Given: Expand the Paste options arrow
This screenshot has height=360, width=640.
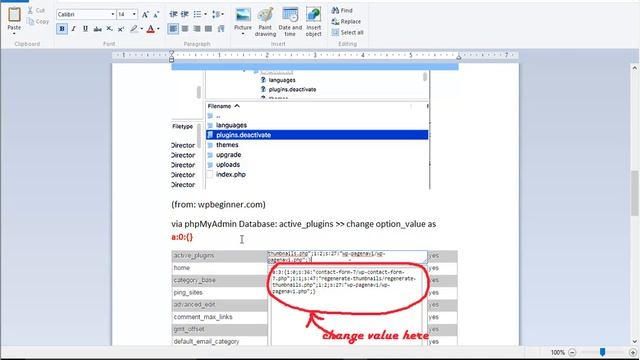Looking at the screenshot, I should [x=14, y=33].
